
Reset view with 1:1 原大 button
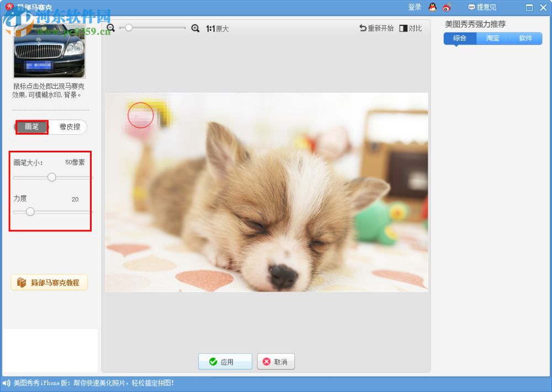click(217, 29)
